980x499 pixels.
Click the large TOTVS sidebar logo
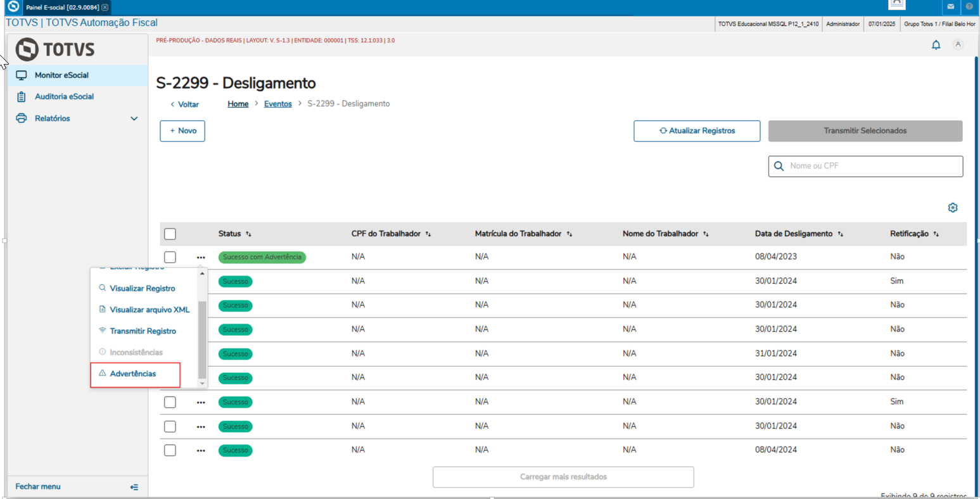55,49
